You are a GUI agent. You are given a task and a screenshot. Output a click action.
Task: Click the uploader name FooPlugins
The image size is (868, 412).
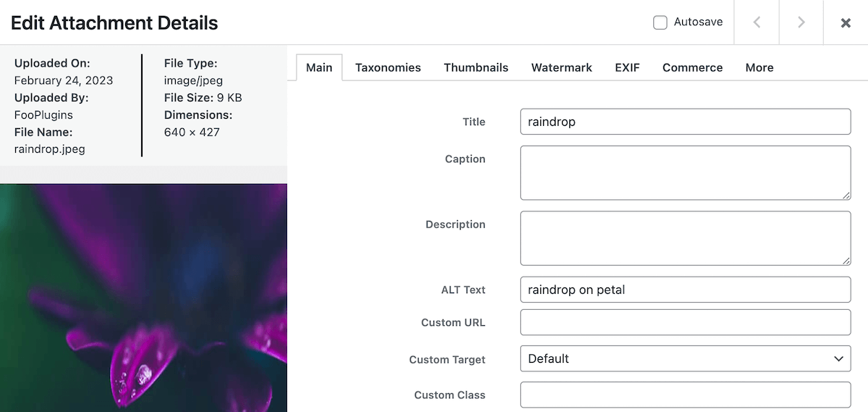point(43,114)
